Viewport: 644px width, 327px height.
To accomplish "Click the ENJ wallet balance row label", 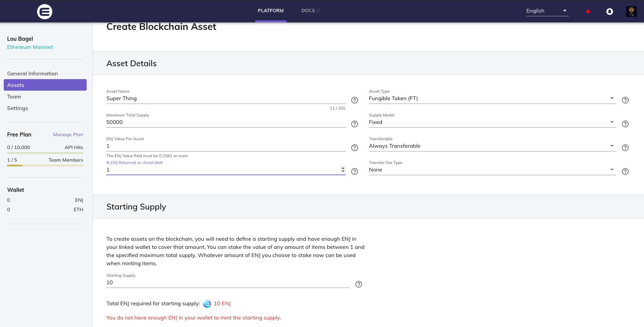I will 79,200.
